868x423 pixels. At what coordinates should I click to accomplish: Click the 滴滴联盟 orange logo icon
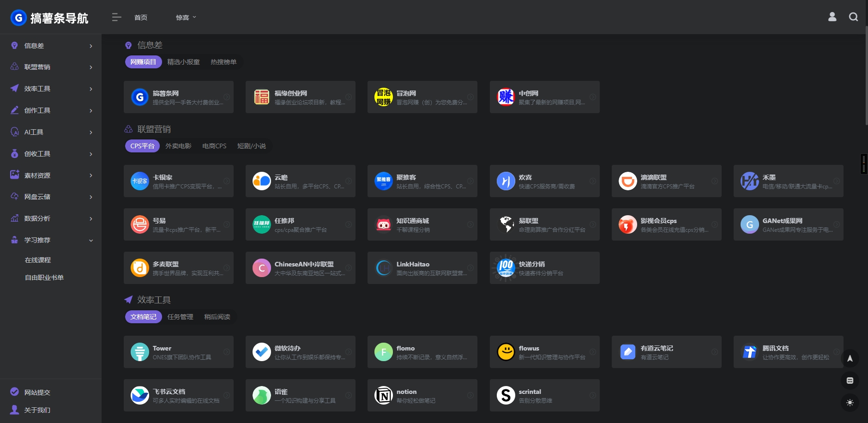point(627,181)
